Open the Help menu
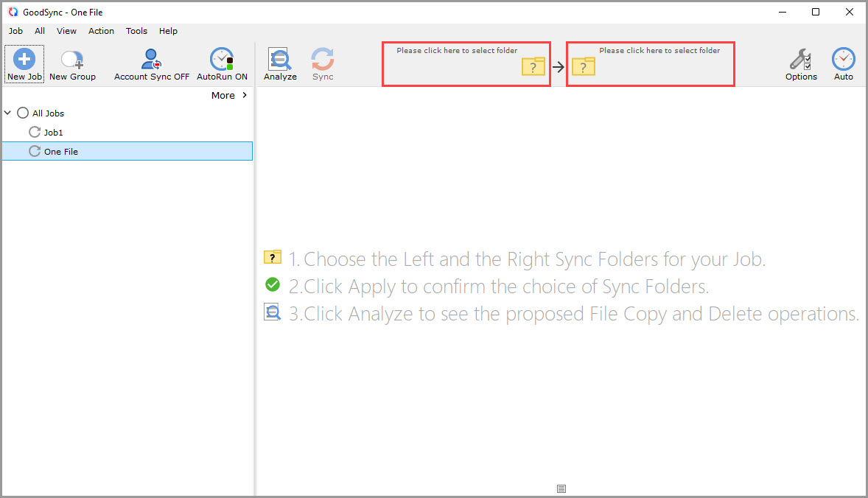868x498 pixels. click(x=168, y=31)
